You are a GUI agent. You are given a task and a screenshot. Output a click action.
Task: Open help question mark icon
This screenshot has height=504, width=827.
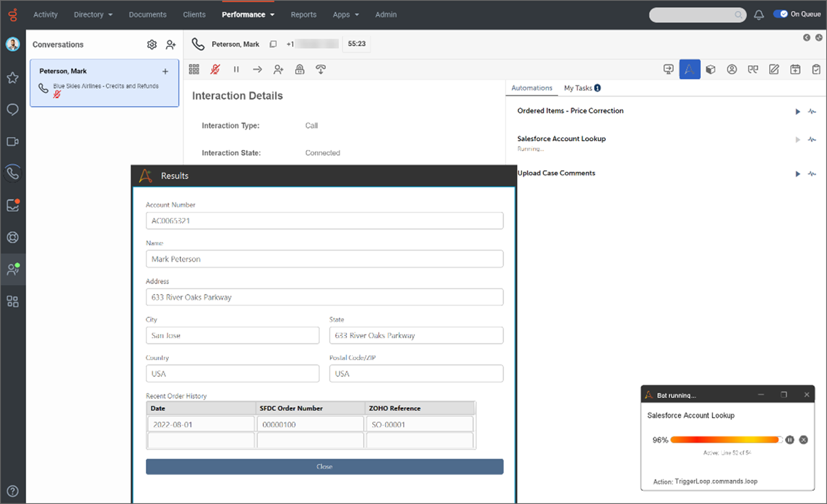(x=12, y=491)
